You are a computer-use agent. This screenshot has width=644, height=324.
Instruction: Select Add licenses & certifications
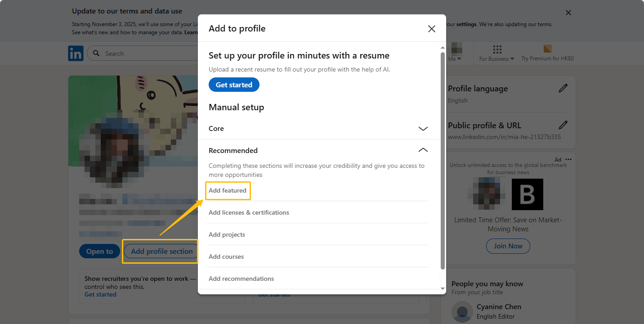point(249,212)
